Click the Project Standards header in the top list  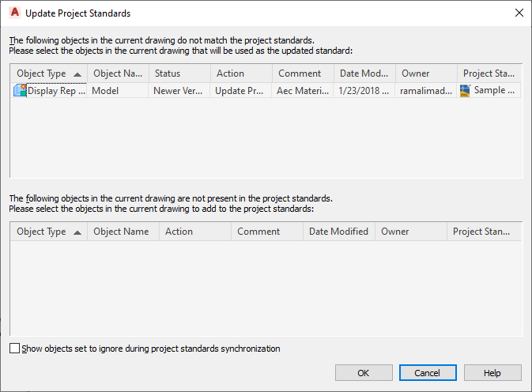point(489,73)
